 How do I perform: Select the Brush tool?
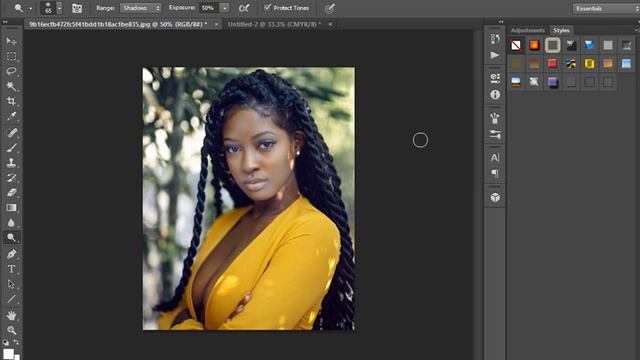[x=11, y=147]
